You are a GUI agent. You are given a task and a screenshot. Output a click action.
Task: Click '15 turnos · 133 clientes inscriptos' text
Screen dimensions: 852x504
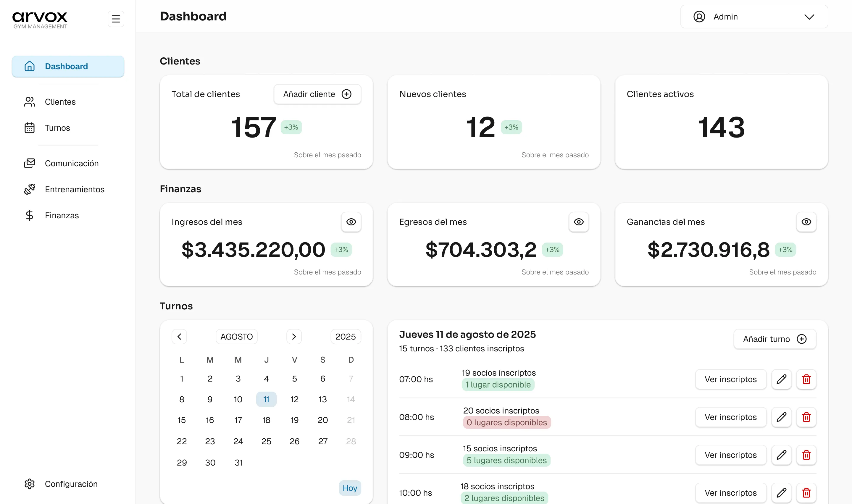[461, 348]
